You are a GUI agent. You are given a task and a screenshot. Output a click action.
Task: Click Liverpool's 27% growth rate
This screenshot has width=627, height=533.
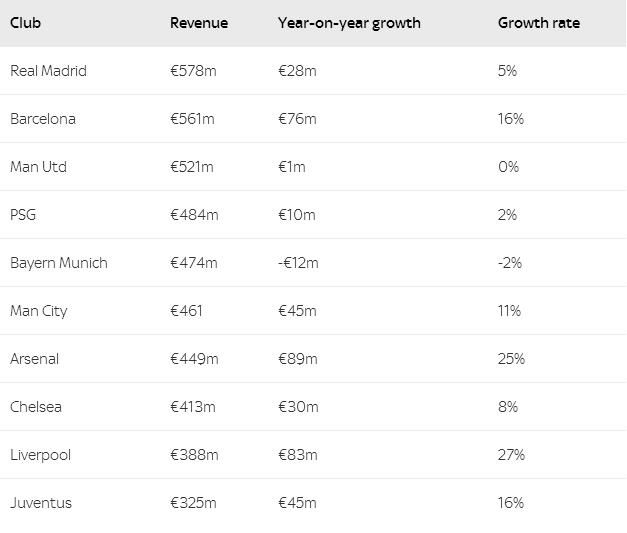[x=511, y=455]
